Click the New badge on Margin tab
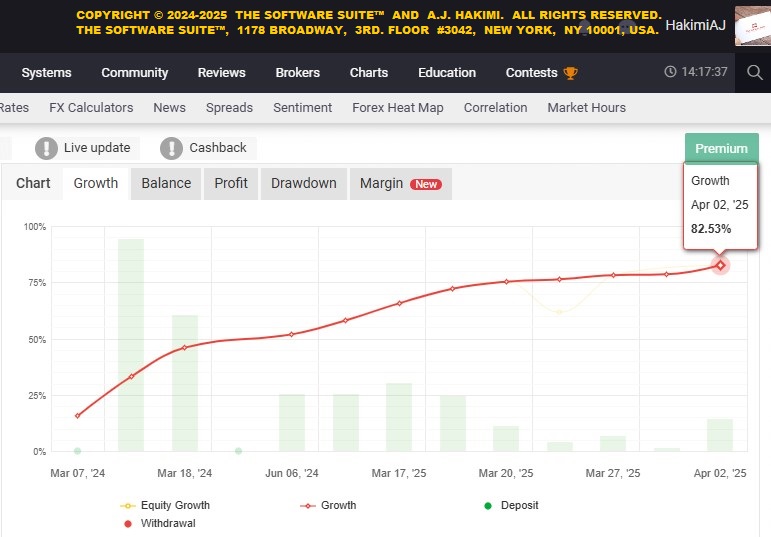Screen dimensions: 771x537 click(x=426, y=184)
